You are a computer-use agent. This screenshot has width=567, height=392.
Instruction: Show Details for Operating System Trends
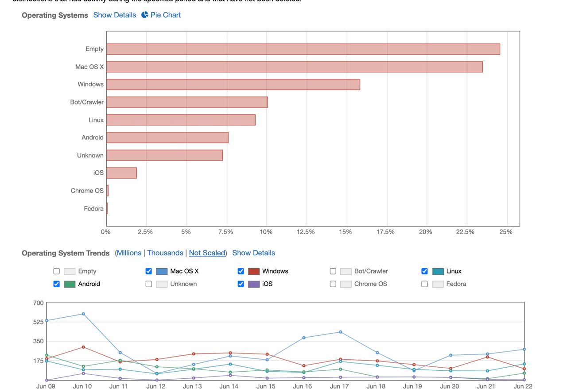(x=253, y=253)
